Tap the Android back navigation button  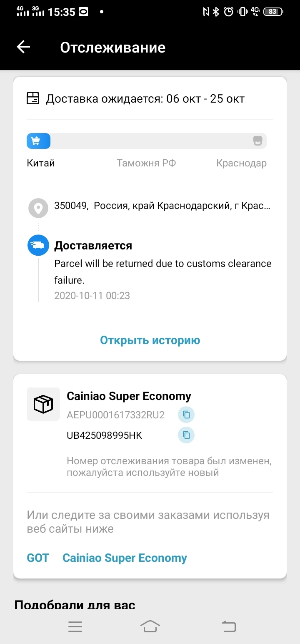point(228,626)
